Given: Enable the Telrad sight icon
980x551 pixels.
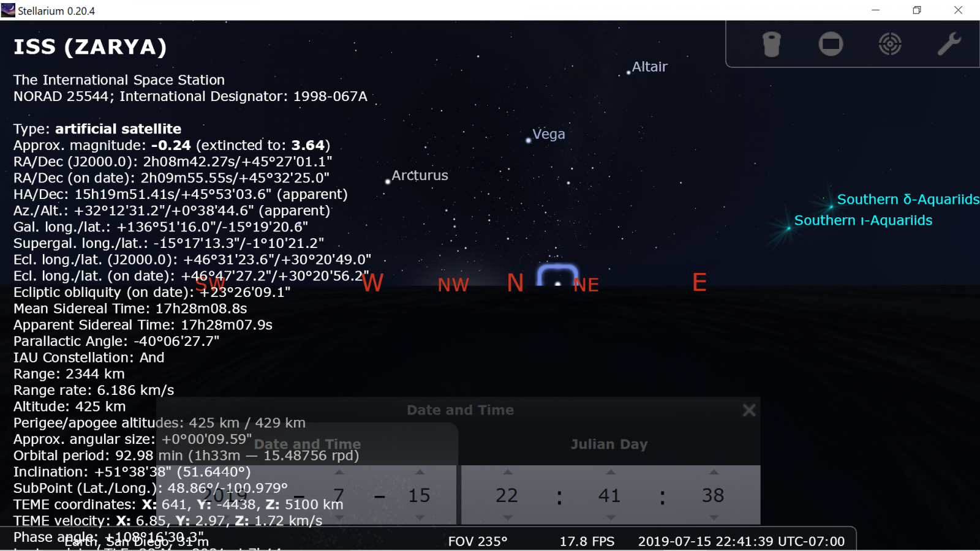Looking at the screenshot, I should coord(889,44).
